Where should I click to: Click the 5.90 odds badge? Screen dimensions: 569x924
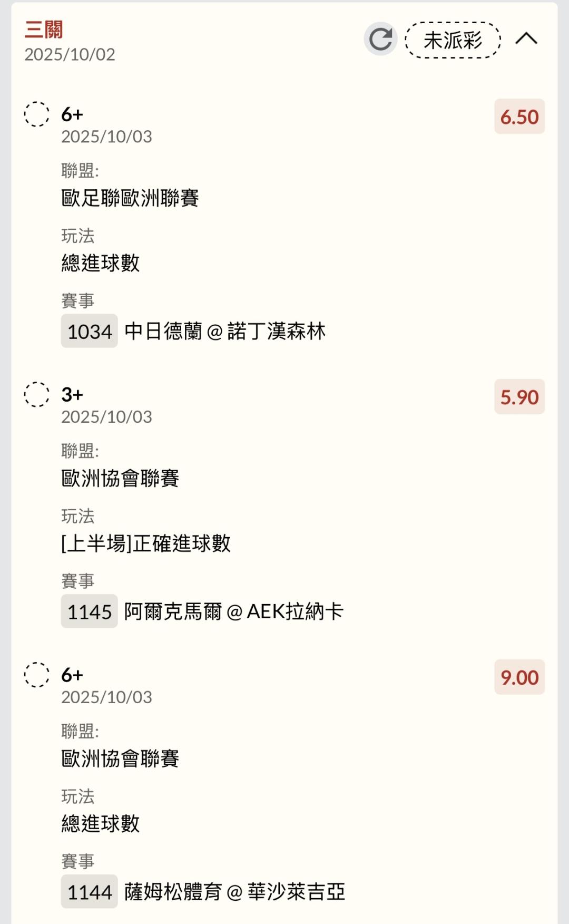[519, 397]
